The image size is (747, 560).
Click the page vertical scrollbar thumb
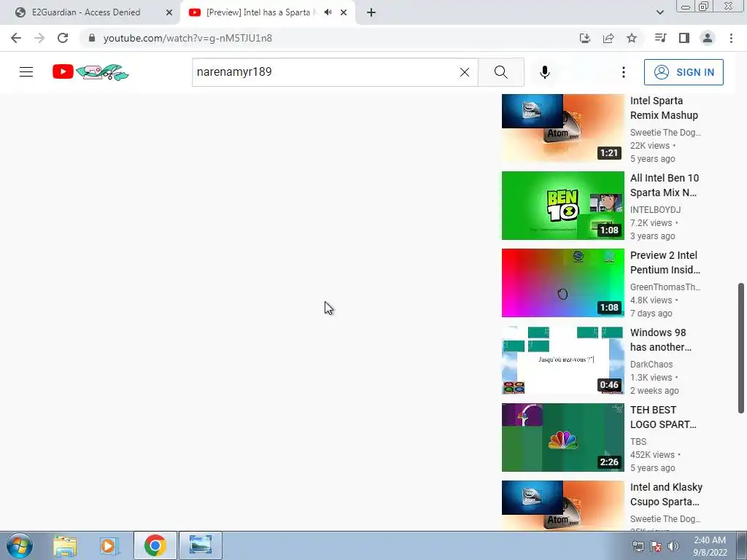pyautogui.click(x=741, y=348)
